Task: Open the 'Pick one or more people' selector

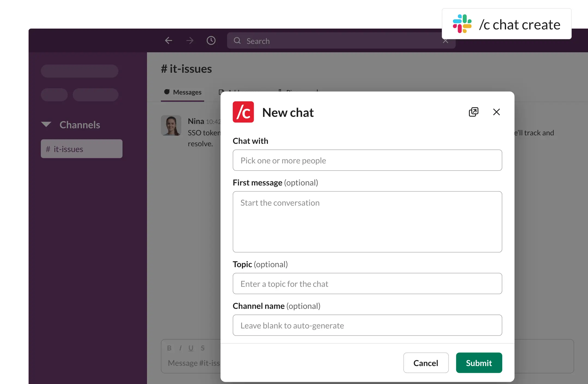Action: tap(367, 160)
